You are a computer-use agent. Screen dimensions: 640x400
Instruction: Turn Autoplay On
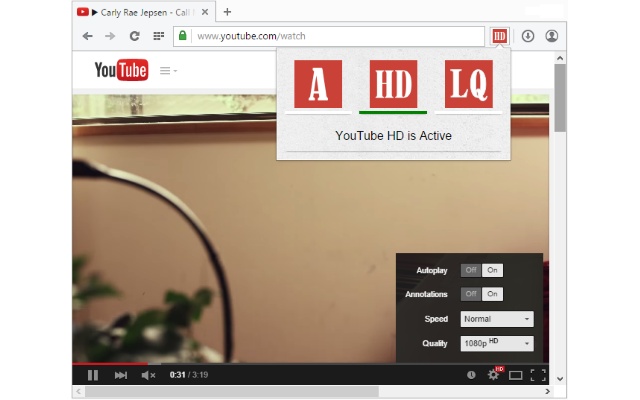click(x=492, y=270)
